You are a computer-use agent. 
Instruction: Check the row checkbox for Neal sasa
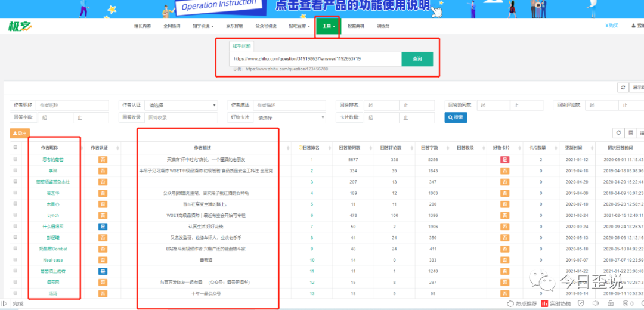click(x=16, y=259)
